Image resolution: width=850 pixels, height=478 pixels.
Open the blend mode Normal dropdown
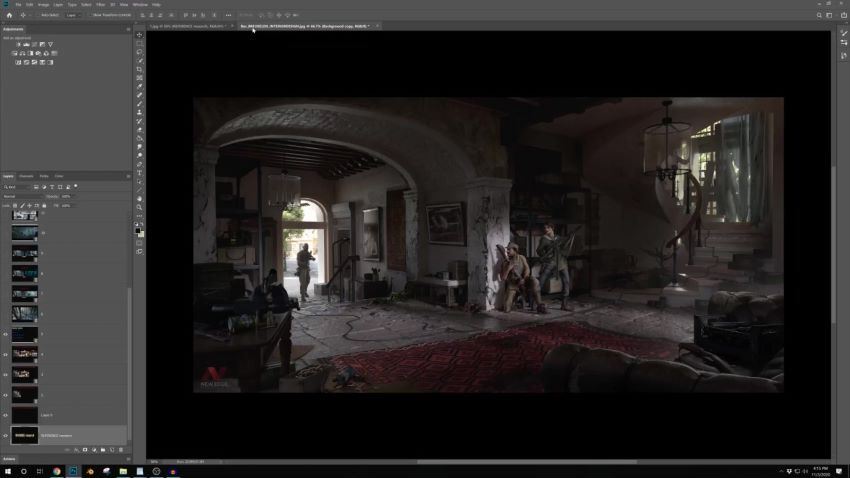23,196
